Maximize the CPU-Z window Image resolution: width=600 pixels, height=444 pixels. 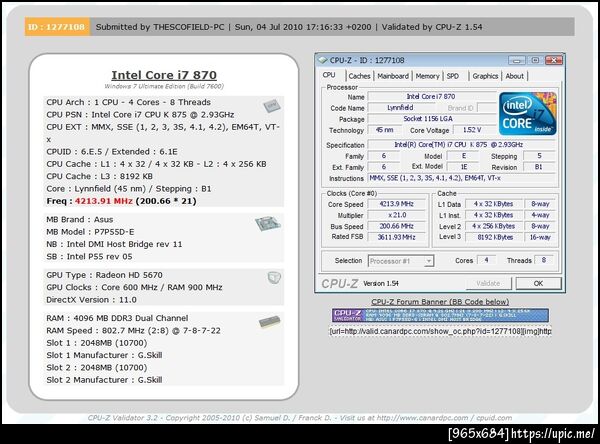(535, 60)
